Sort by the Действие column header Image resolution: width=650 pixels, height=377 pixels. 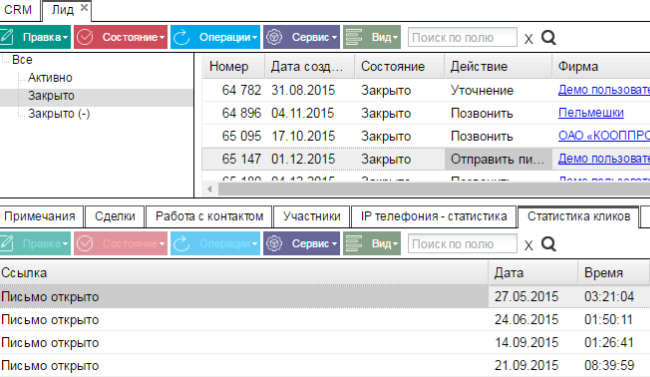pos(498,66)
